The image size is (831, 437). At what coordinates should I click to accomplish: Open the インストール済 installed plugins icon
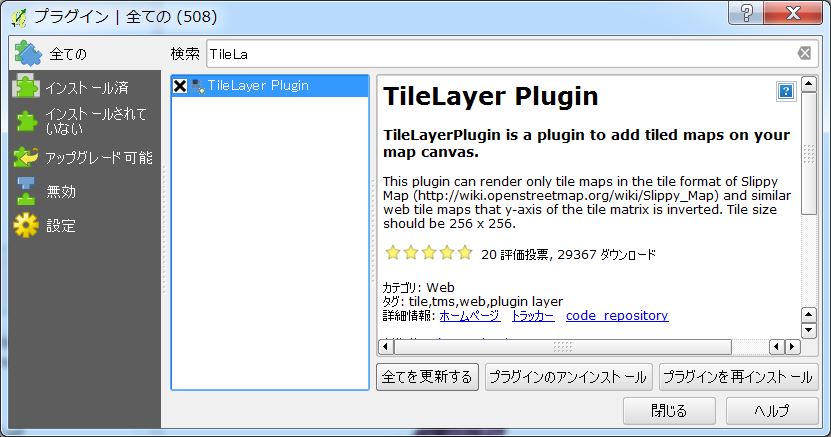pos(26,86)
